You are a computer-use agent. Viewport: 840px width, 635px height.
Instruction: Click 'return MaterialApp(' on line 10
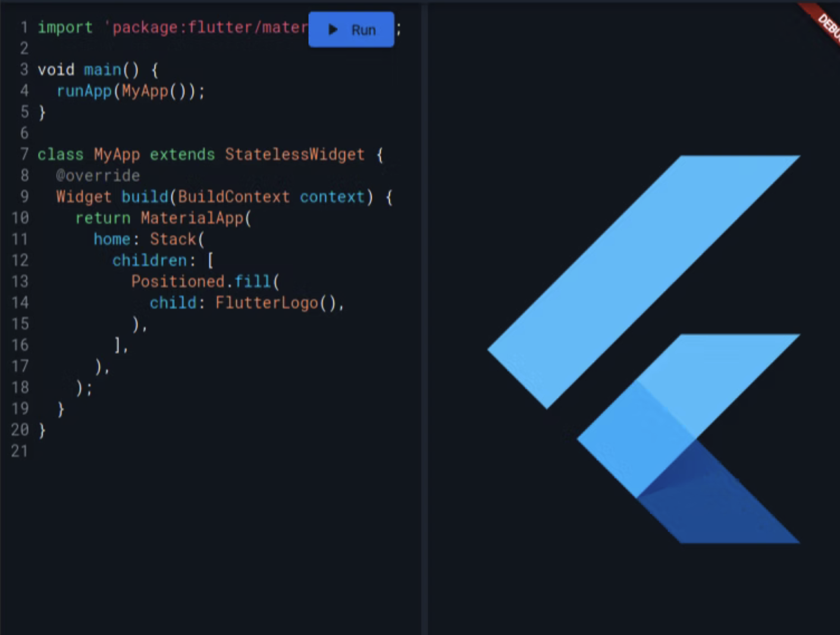163,218
